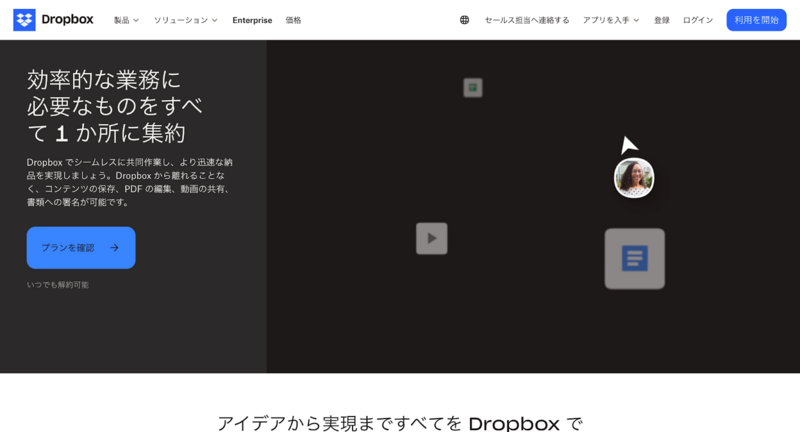Click the アイデアから実現まですべてを Dropbox で heading
This screenshot has height=432, width=800.
click(x=400, y=423)
